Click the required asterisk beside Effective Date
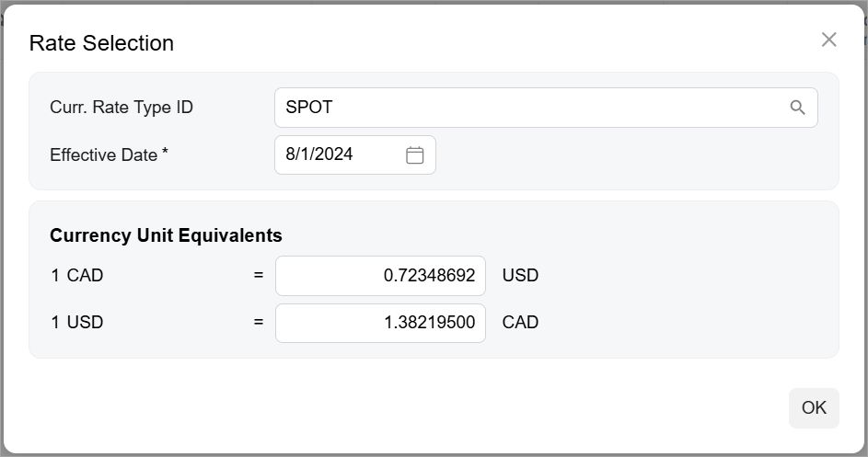The image size is (868, 457). [165, 153]
